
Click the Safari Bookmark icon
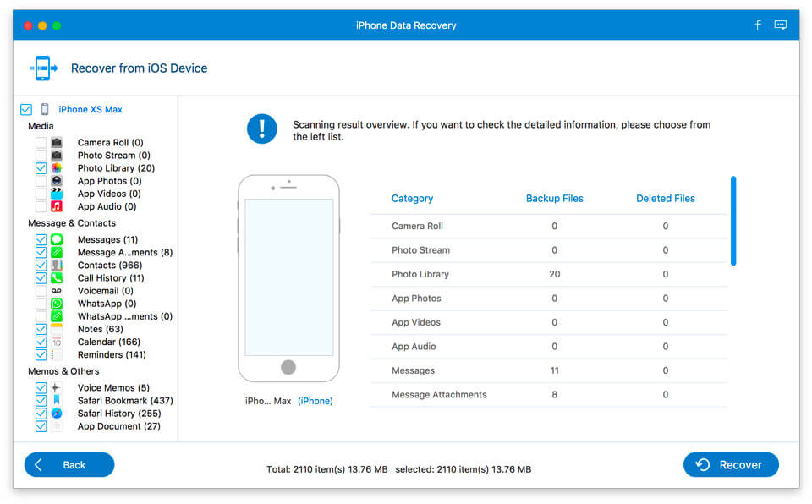(x=57, y=400)
